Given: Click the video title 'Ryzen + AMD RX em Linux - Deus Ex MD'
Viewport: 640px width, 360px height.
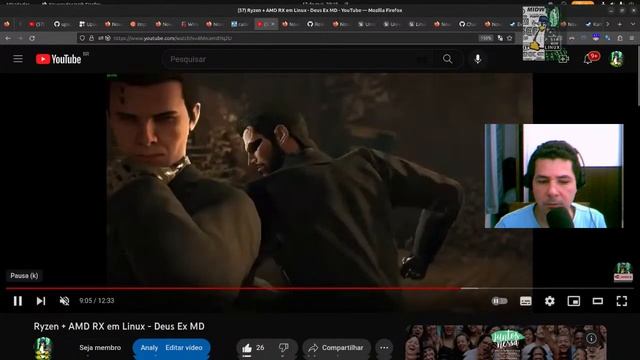Looking at the screenshot, I should pos(119,327).
